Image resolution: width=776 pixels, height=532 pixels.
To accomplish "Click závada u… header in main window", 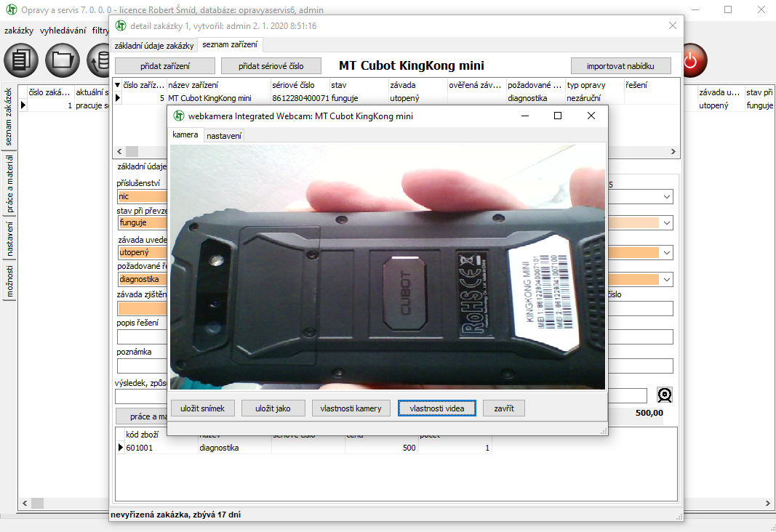I will 721,92.
